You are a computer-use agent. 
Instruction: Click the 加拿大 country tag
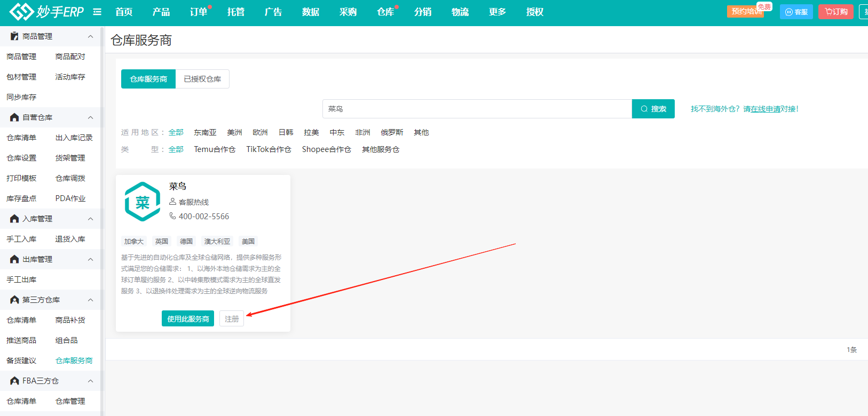[134, 242]
